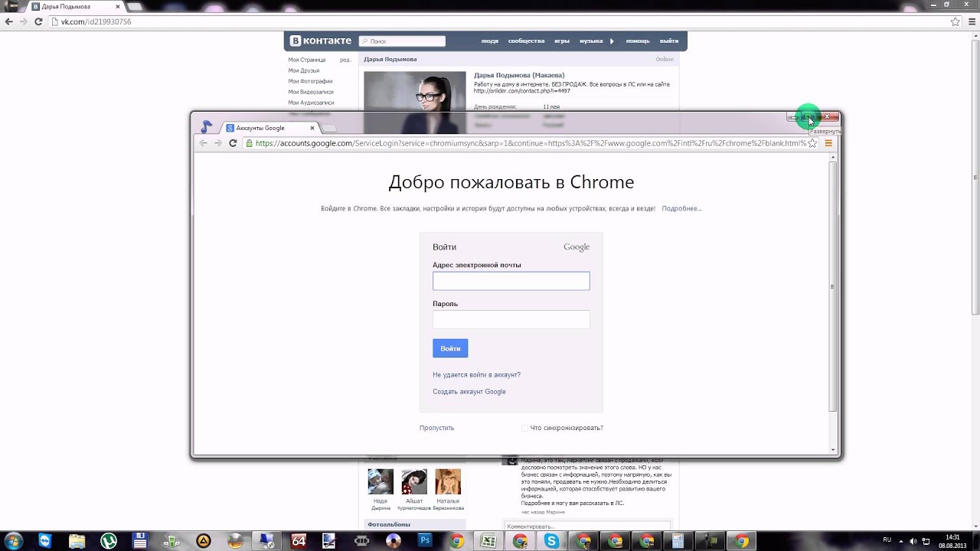Click the Пароль input field
Screen dimensions: 980x551
tap(511, 320)
